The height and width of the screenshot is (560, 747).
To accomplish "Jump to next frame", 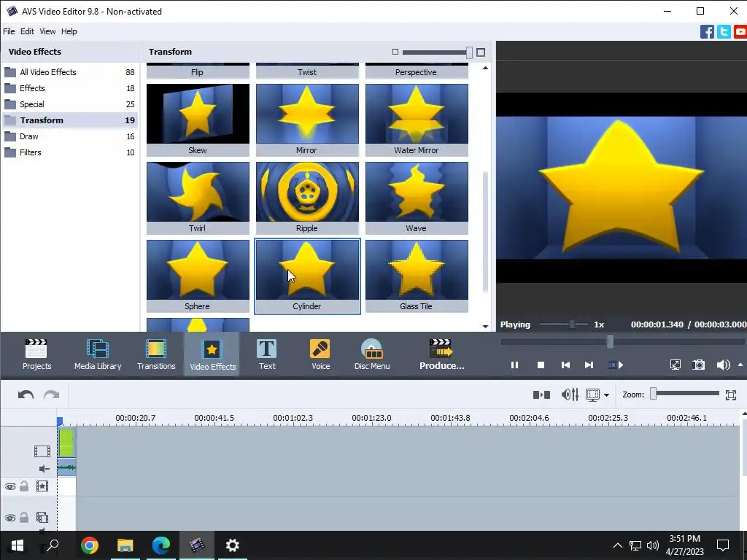I will [589, 365].
